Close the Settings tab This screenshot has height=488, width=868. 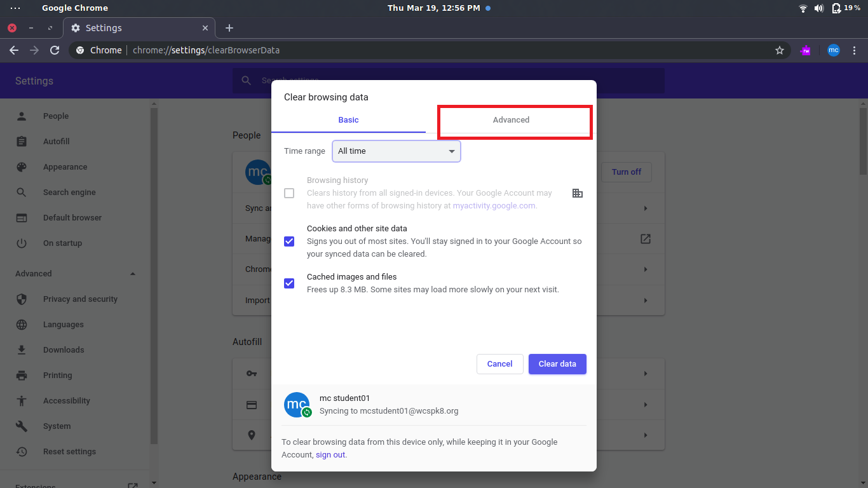point(205,28)
